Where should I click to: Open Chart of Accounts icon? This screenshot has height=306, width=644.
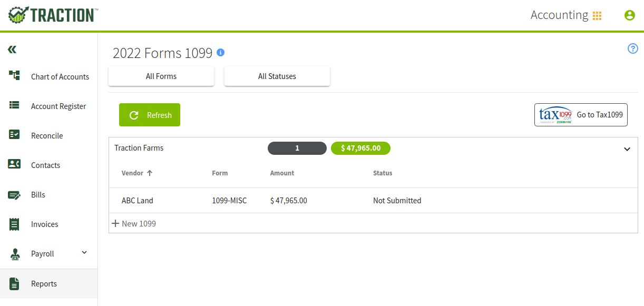(x=15, y=75)
